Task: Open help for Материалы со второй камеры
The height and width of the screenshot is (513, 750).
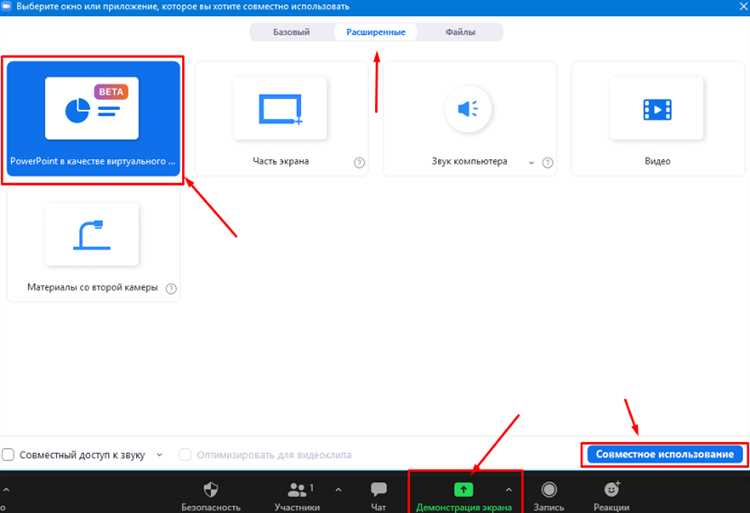Action: pos(171,288)
